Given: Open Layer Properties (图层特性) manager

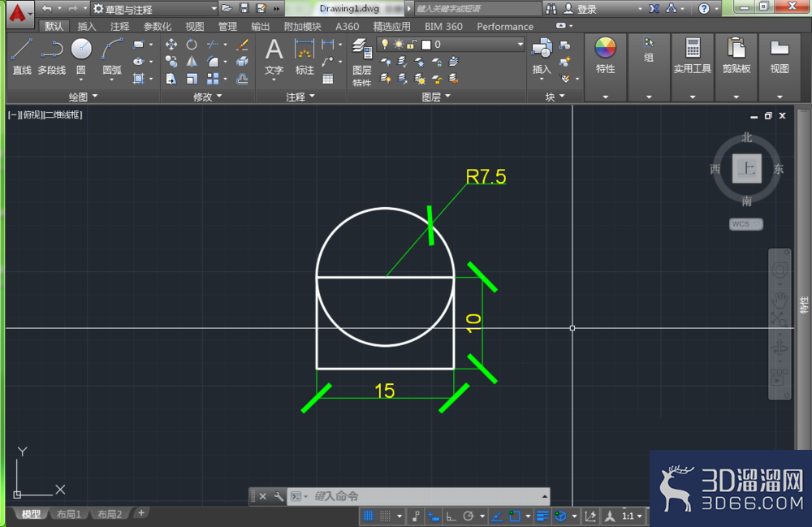Looking at the screenshot, I should pos(361,61).
